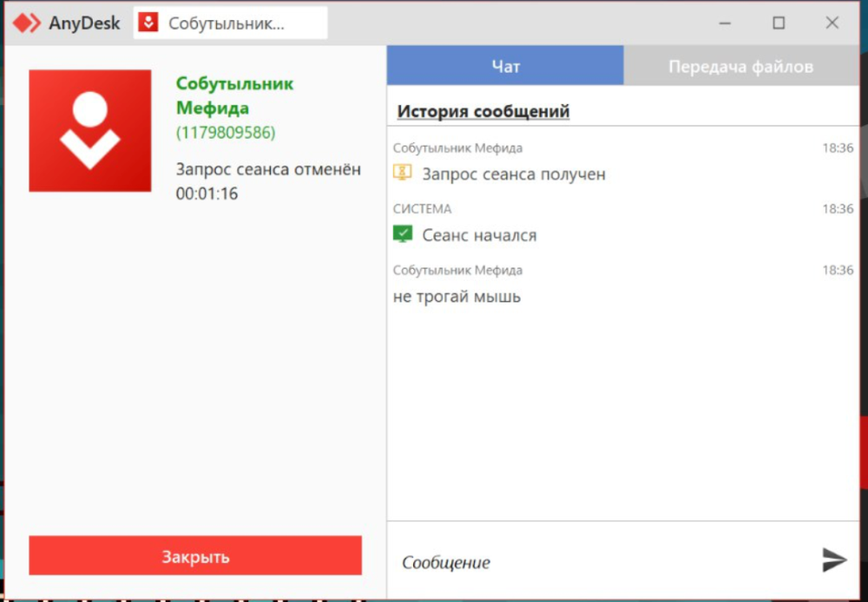Image resolution: width=868 pixels, height=602 pixels.
Task: Click the send message arrow icon
Action: coord(834,560)
